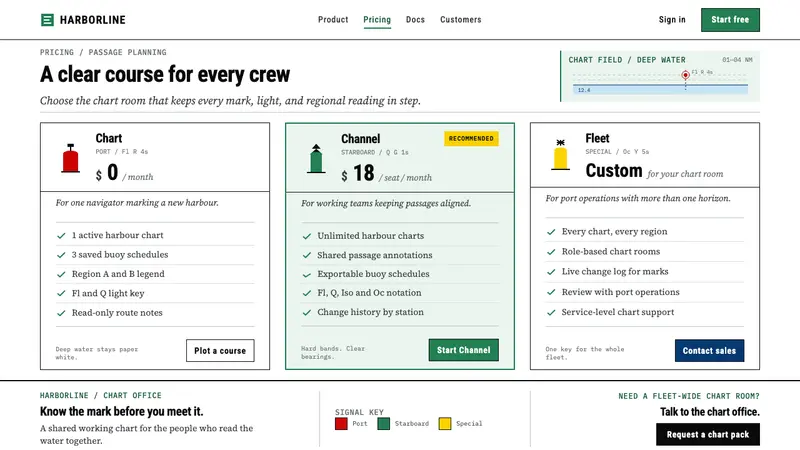Click checkmark beside Read-only route notes
This screenshot has height=450, width=800.
click(61, 313)
